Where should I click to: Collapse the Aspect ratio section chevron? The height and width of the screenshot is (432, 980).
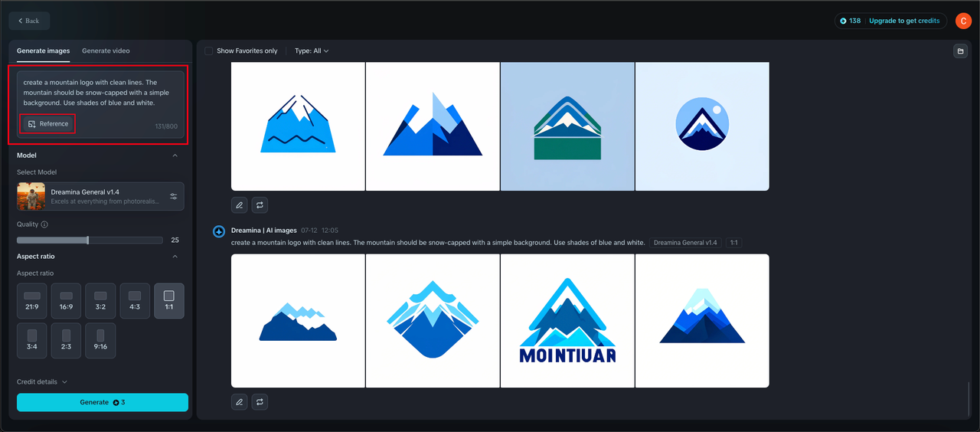point(175,257)
